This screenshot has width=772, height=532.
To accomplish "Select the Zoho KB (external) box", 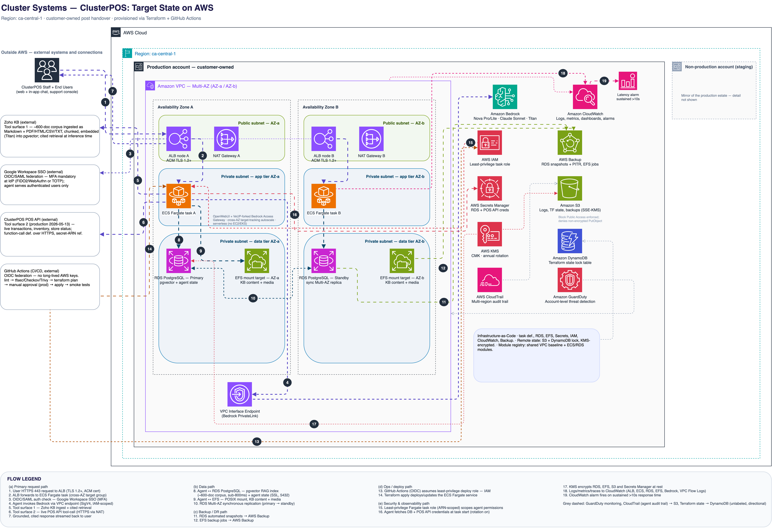I will tap(50, 136).
